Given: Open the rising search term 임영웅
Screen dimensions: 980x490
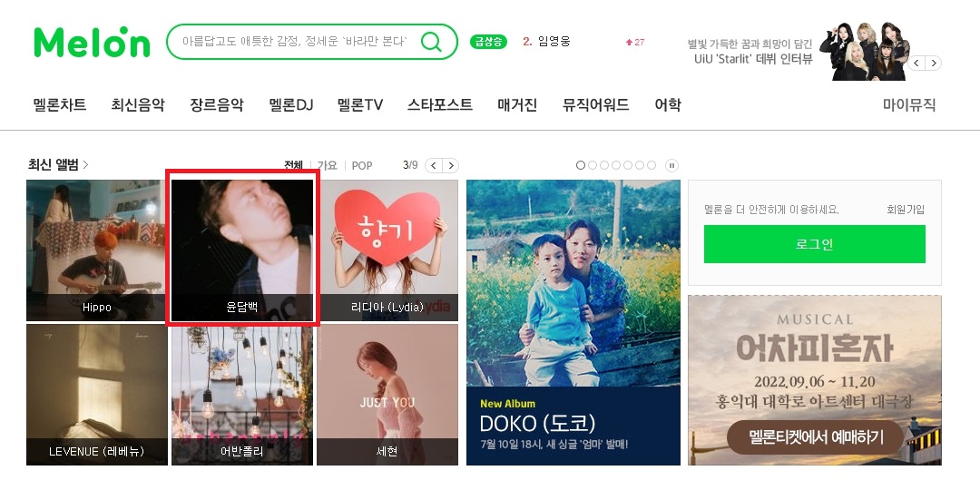Looking at the screenshot, I should pos(554,42).
